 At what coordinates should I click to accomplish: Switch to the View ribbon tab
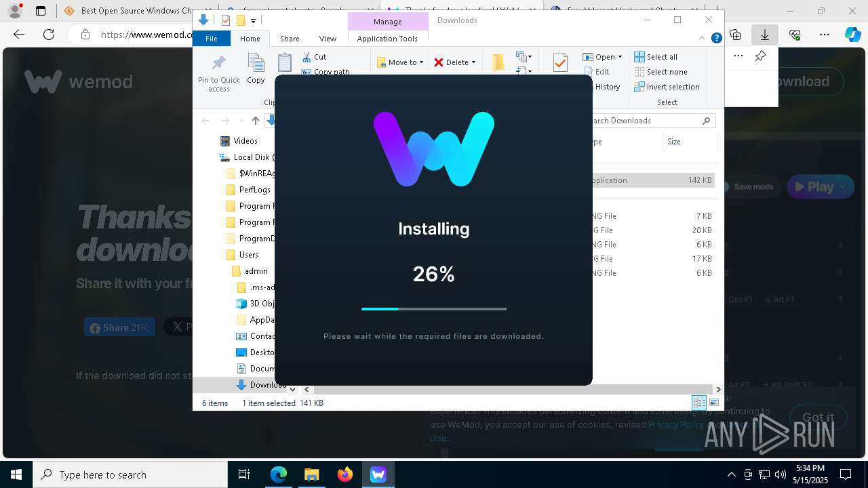click(x=328, y=39)
